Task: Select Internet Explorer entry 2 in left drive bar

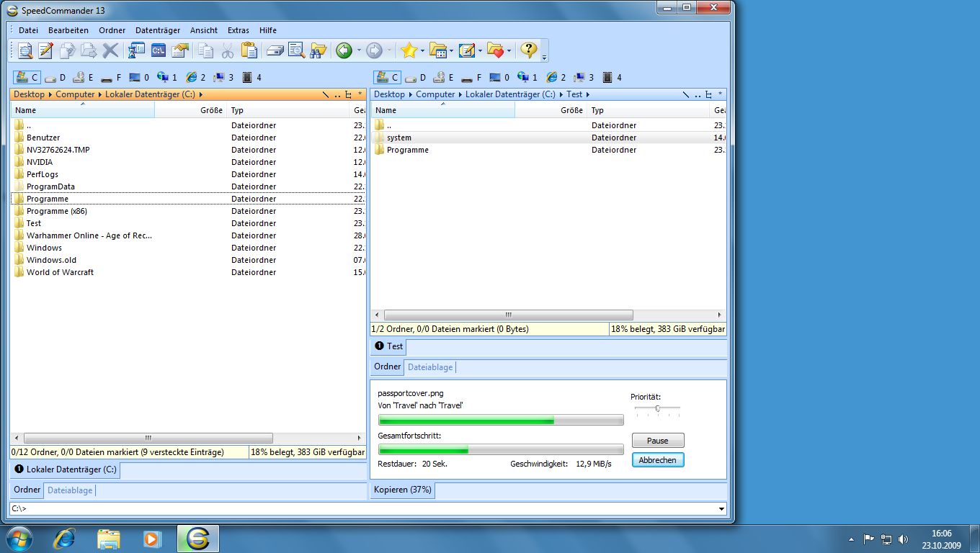Action: click(x=196, y=77)
